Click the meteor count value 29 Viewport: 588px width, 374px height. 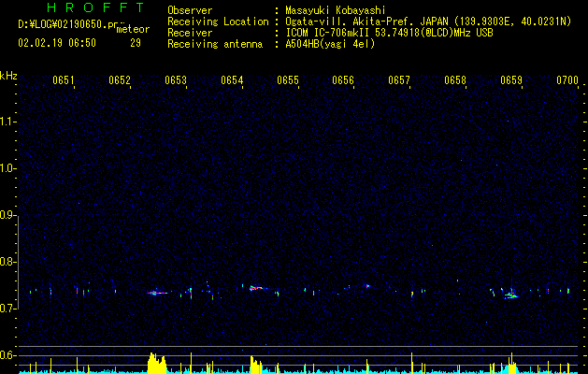(x=136, y=43)
